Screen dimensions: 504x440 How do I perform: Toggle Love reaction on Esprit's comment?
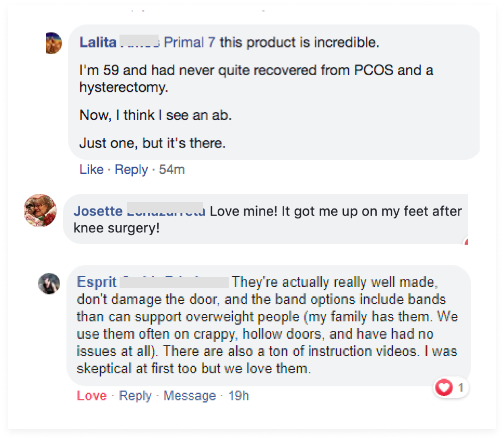click(92, 396)
